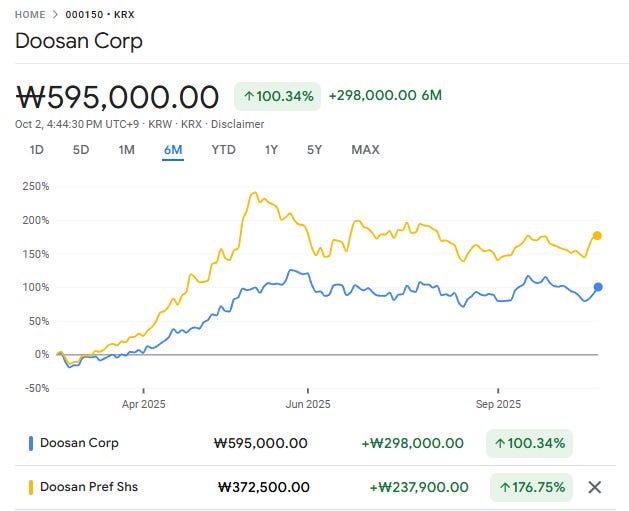Switch chart to 5Y range
Screen dimensions: 629x511
click(x=314, y=150)
